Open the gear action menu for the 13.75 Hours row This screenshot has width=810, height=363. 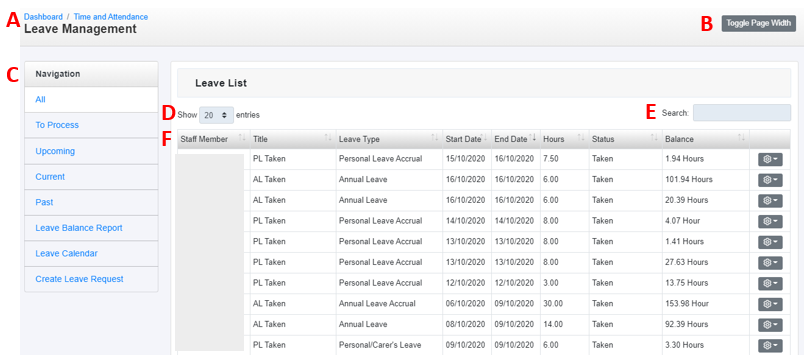pos(770,283)
